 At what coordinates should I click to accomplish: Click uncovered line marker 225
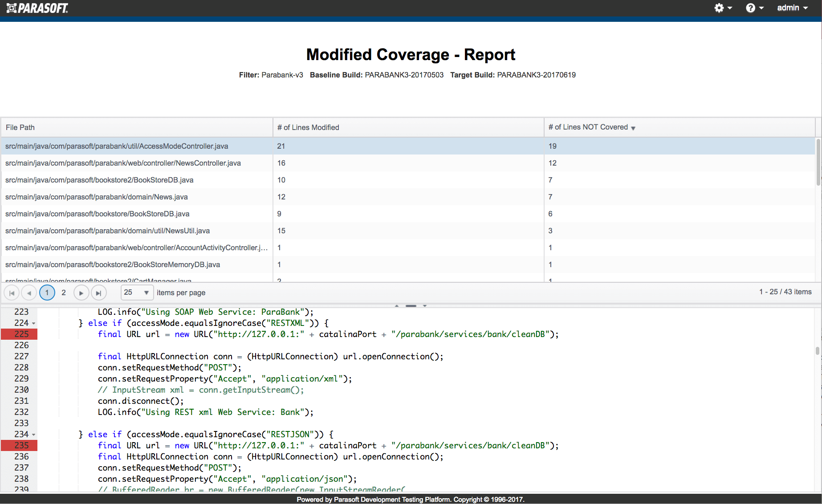click(19, 334)
